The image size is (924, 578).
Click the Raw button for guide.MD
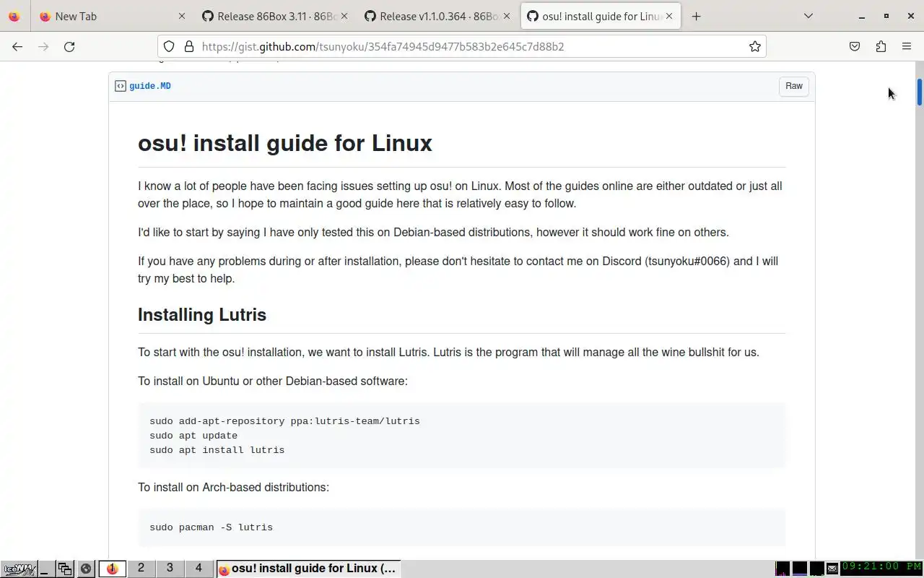pyautogui.click(x=793, y=86)
